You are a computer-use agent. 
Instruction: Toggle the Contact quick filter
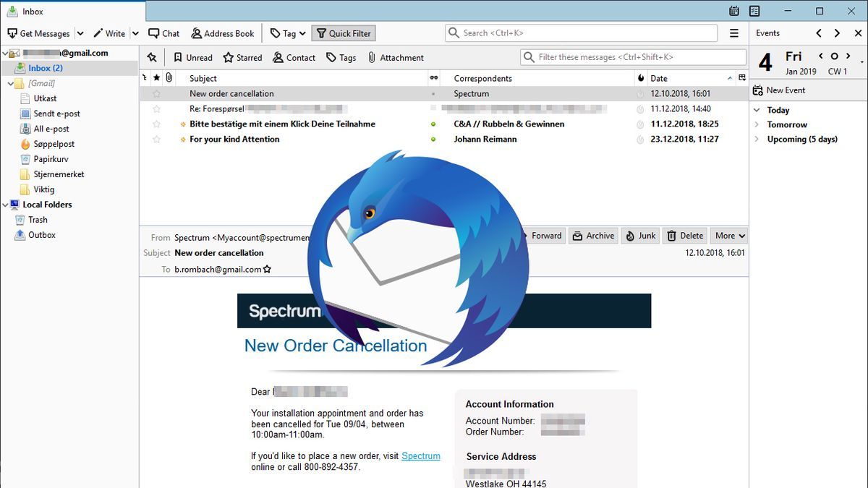click(x=294, y=57)
